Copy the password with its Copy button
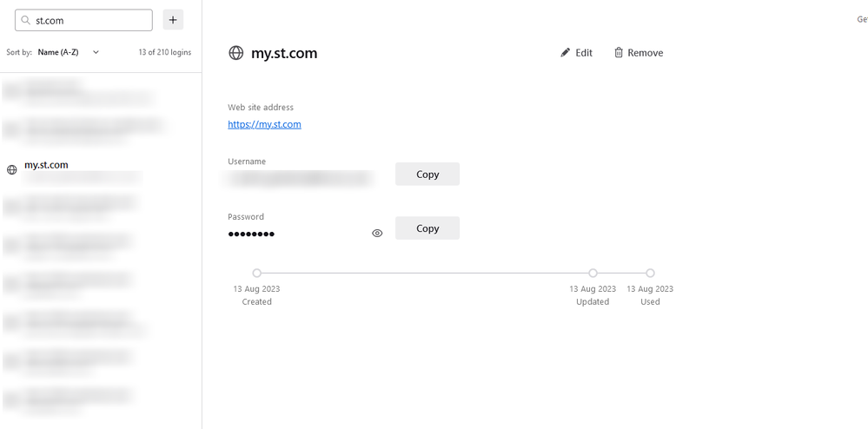The image size is (868, 429). (427, 228)
